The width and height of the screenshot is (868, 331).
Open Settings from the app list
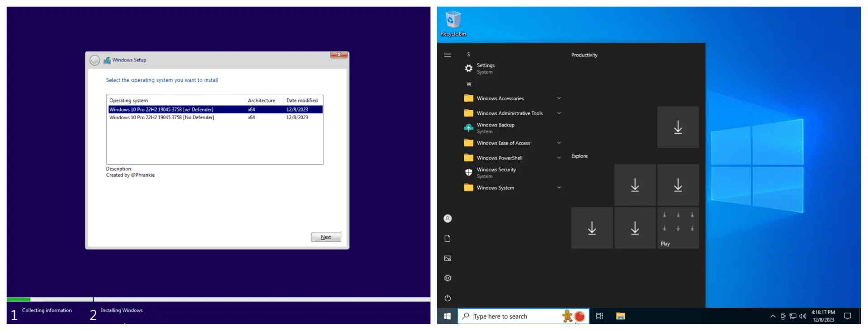[x=513, y=68]
